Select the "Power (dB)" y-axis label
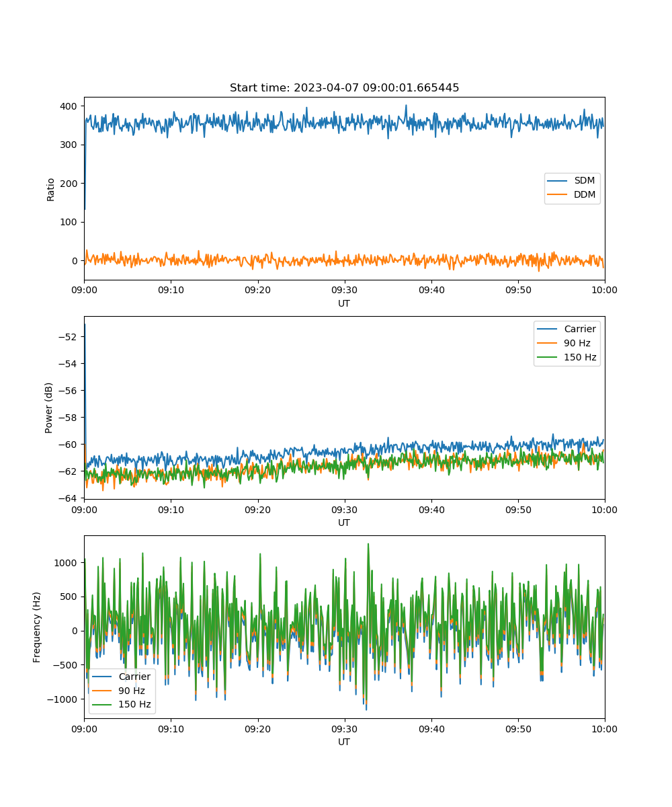 [x=49, y=408]
